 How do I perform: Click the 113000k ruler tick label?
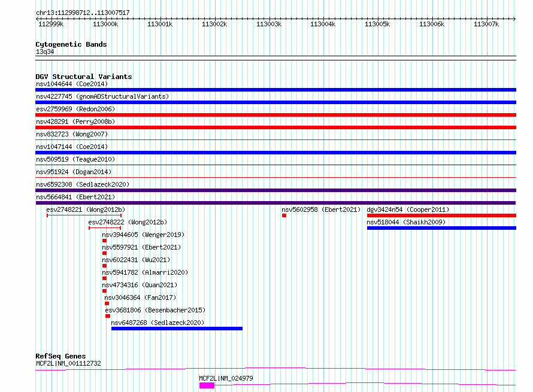point(105,24)
